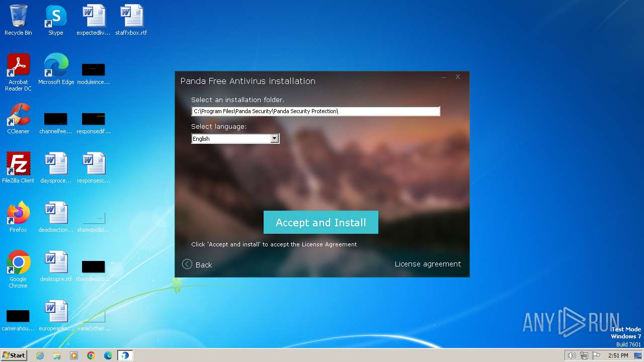Select the showspolici desktop file
The image size is (644, 362).
pos(94,221)
